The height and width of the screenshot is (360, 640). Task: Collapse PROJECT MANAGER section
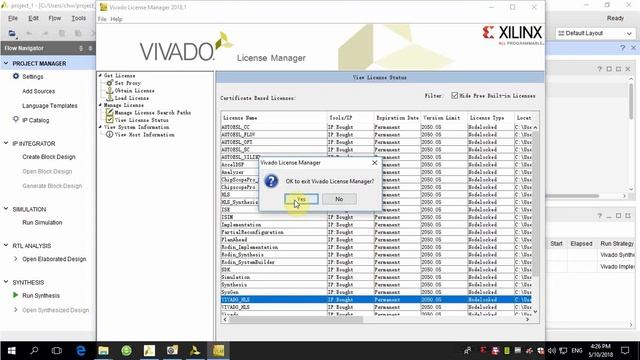(6, 63)
